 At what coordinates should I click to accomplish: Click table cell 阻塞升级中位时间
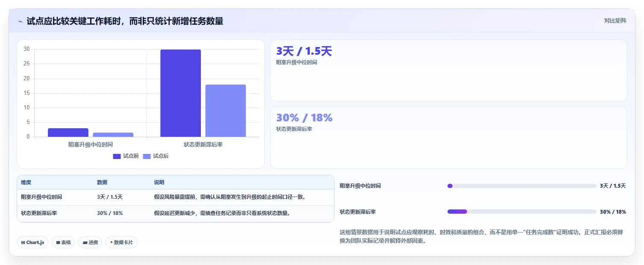[x=41, y=197]
